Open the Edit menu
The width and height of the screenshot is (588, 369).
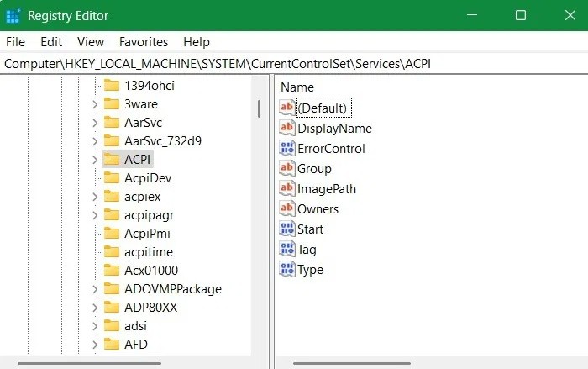[51, 41]
